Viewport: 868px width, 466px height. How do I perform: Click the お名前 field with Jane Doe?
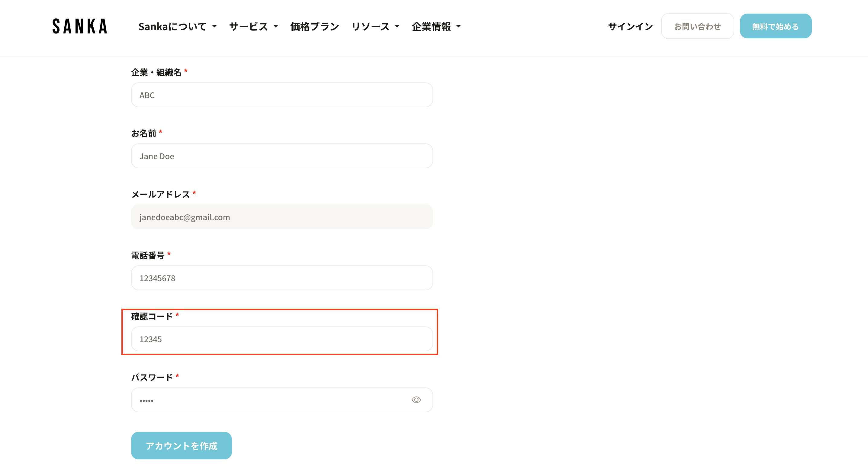pos(282,156)
